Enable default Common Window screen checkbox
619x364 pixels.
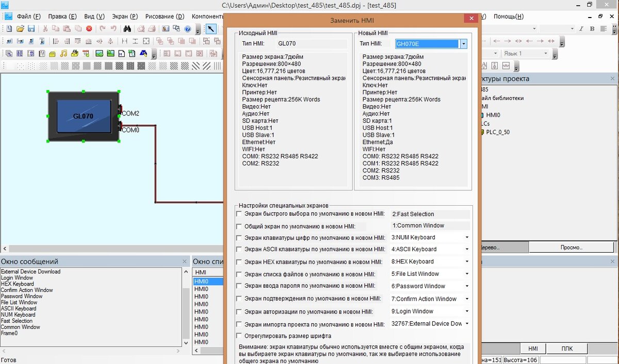pyautogui.click(x=239, y=226)
